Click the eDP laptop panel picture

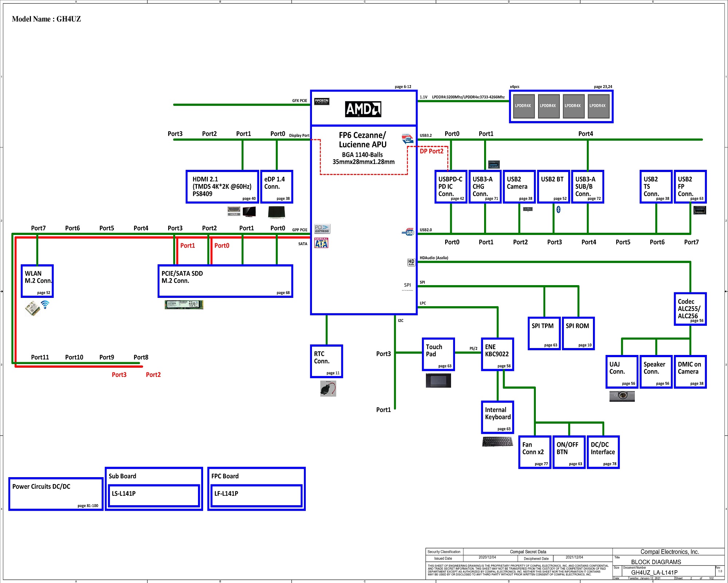277,212
